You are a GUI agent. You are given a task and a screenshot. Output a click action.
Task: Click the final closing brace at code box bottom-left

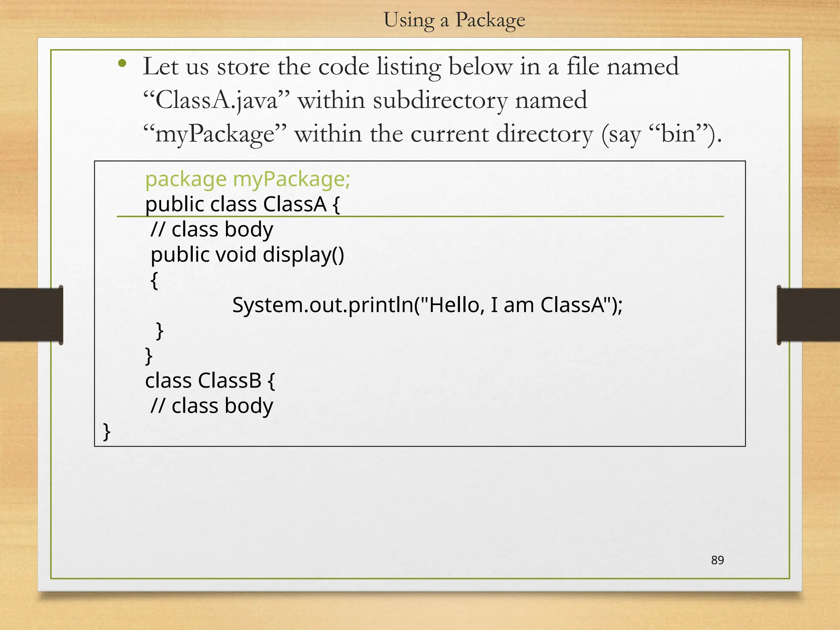tap(107, 431)
